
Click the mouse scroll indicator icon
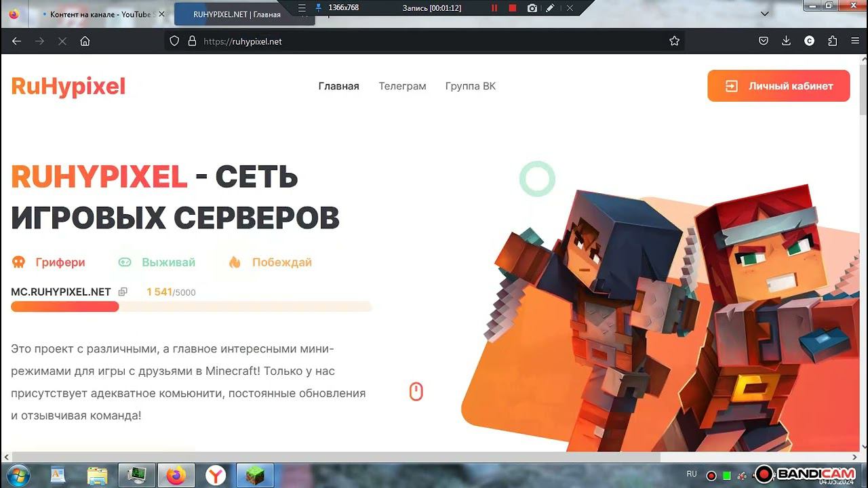point(416,392)
